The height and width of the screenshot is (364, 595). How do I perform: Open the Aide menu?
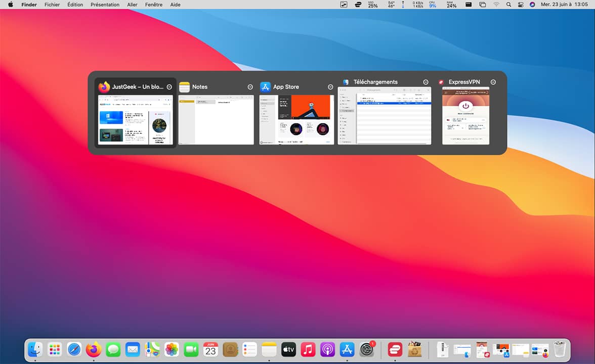(x=175, y=5)
